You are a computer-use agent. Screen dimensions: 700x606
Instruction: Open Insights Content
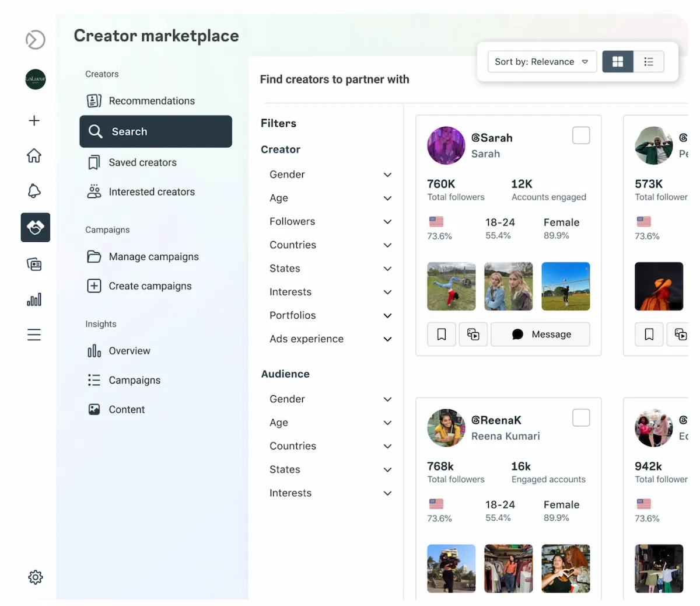[x=156, y=409]
